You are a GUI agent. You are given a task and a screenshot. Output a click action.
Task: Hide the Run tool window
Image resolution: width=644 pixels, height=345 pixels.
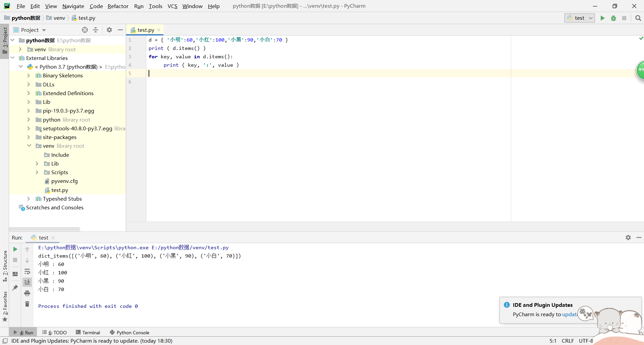[x=639, y=237]
